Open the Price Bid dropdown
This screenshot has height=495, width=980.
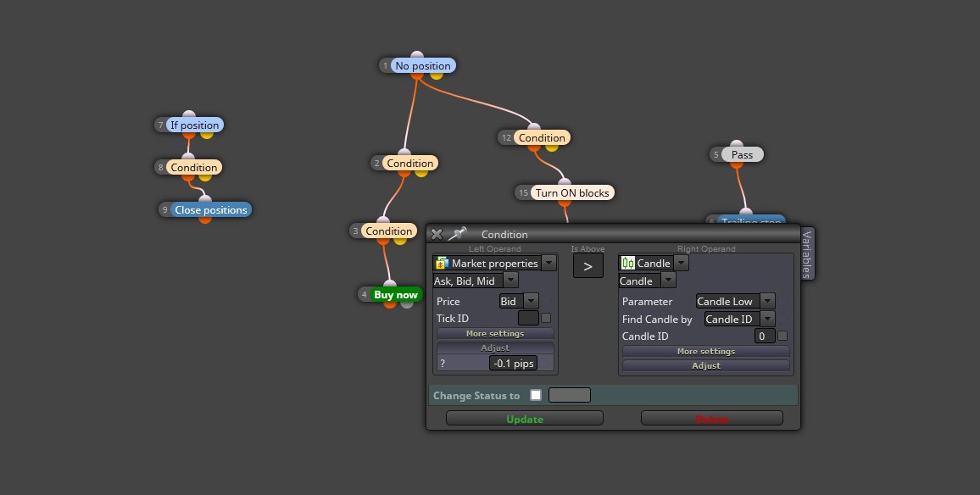pyautogui.click(x=519, y=301)
